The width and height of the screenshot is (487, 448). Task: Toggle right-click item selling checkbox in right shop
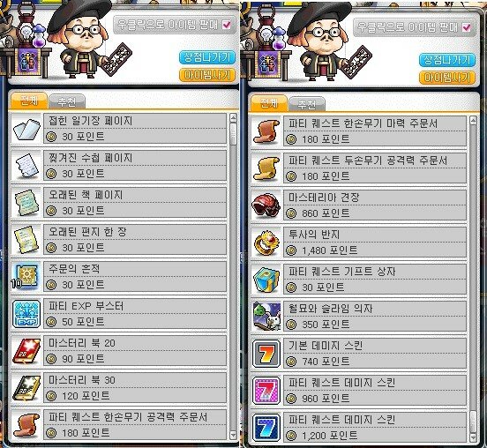coord(467,27)
